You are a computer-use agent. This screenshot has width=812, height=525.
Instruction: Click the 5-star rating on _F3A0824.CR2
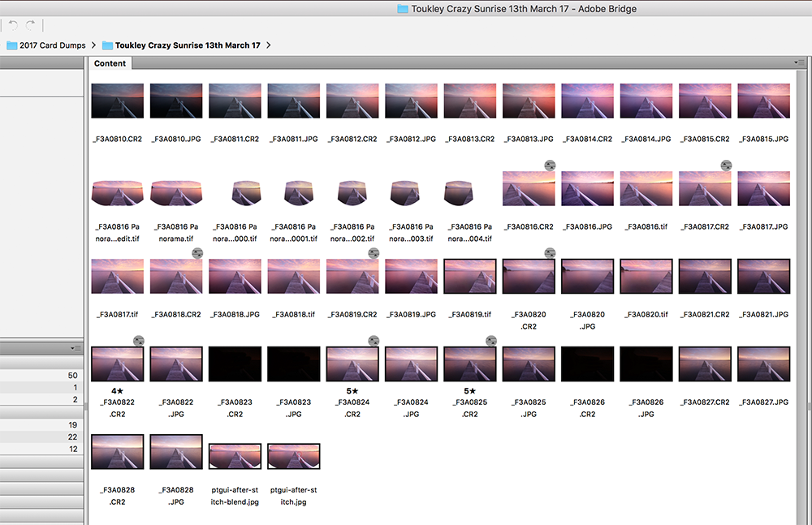click(352, 391)
